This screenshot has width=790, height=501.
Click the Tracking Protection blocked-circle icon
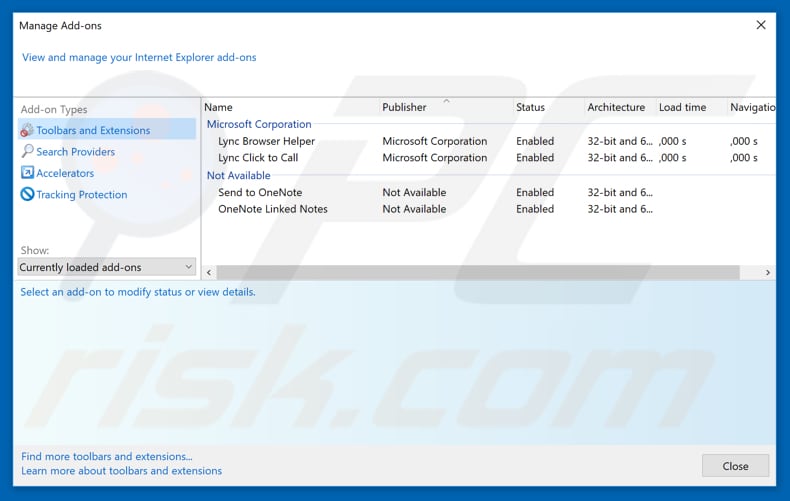27,194
